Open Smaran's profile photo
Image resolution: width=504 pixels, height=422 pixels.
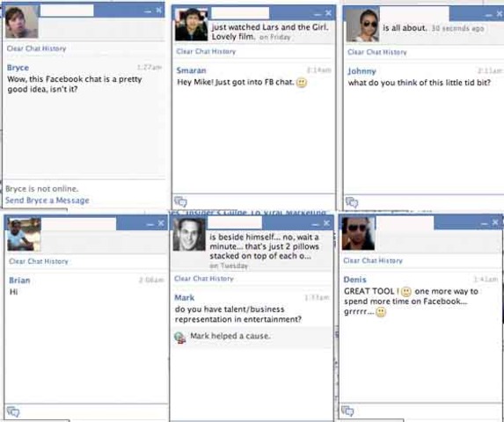(191, 25)
